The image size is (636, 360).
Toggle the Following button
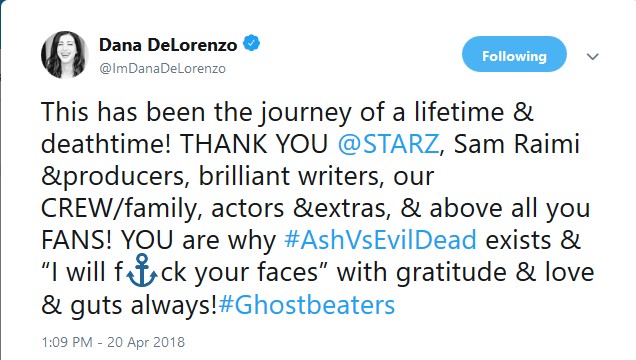tap(514, 54)
